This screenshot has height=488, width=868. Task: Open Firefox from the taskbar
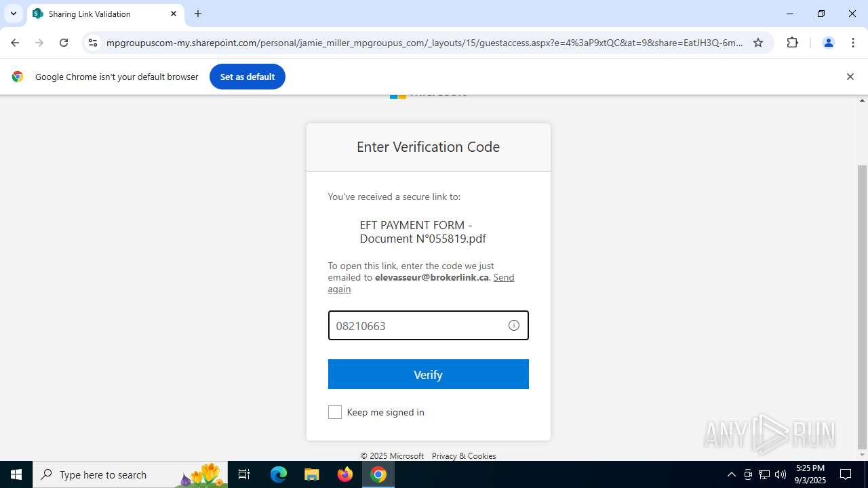point(345,474)
